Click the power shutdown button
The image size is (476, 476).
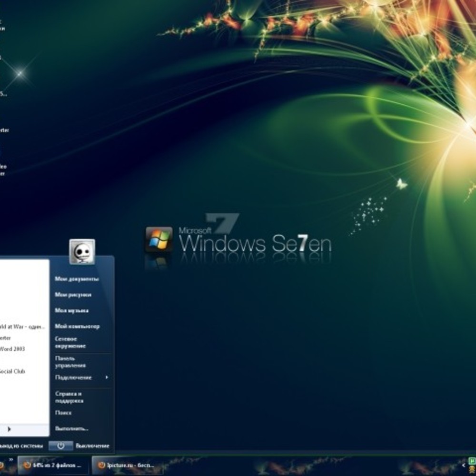point(61,446)
